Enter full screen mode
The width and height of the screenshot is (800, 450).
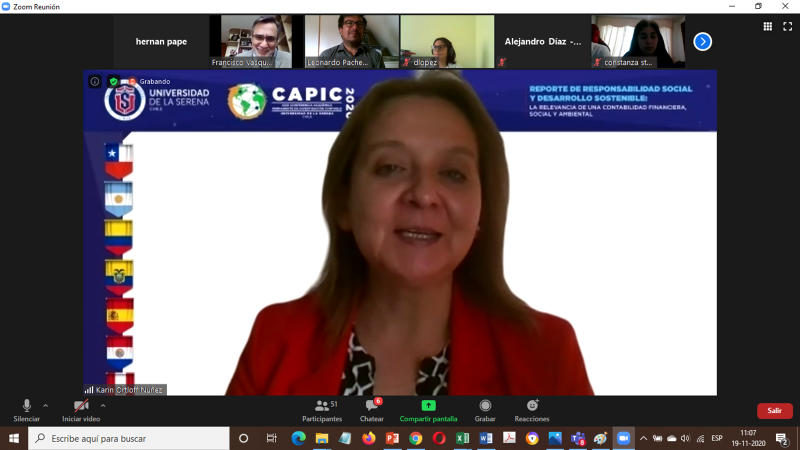coord(787,27)
